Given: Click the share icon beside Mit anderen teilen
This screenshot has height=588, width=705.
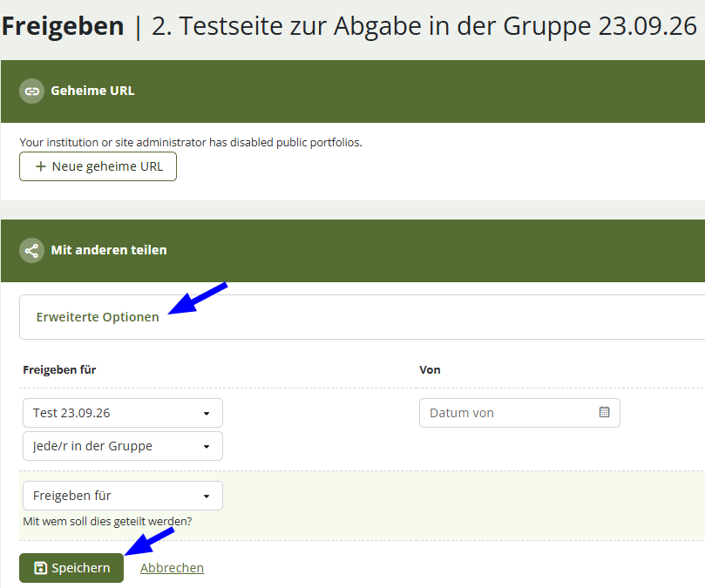Looking at the screenshot, I should tap(31, 250).
